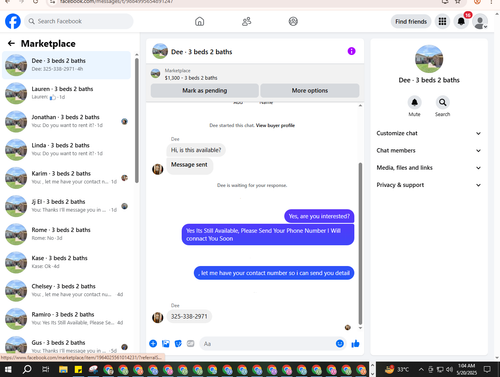Open the conversation info purple icon
Screen dimensions: 500x377
point(351,51)
